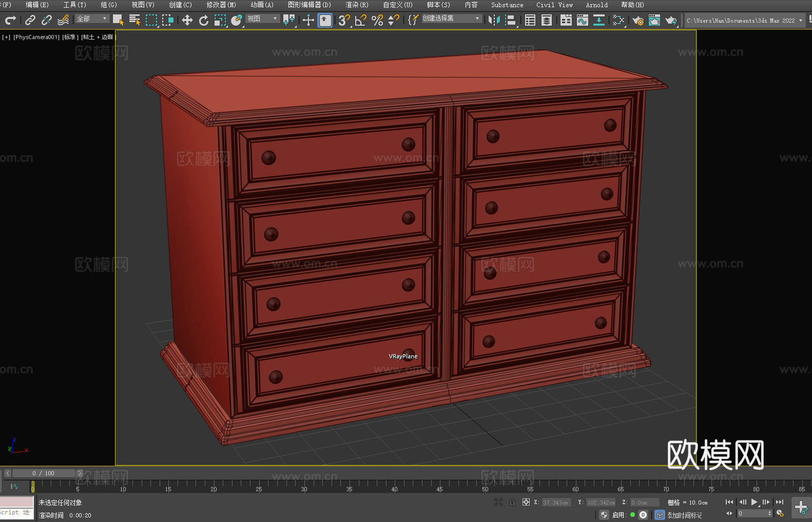Click the [PhysCamera001] viewport label
The height and width of the screenshot is (522, 812).
tap(36, 37)
